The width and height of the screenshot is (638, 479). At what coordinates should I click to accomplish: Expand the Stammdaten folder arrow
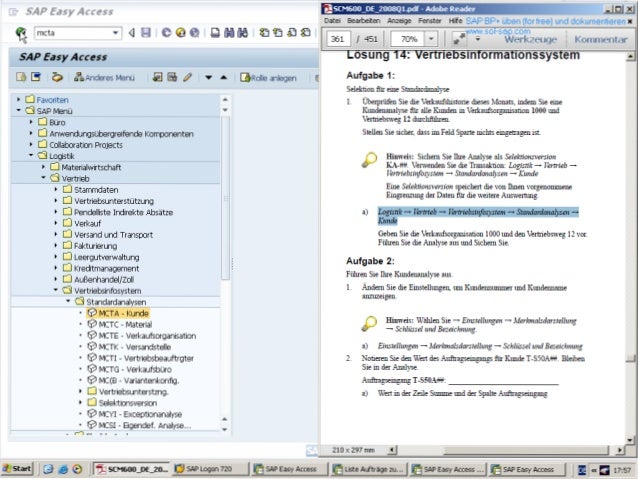click(x=56, y=190)
